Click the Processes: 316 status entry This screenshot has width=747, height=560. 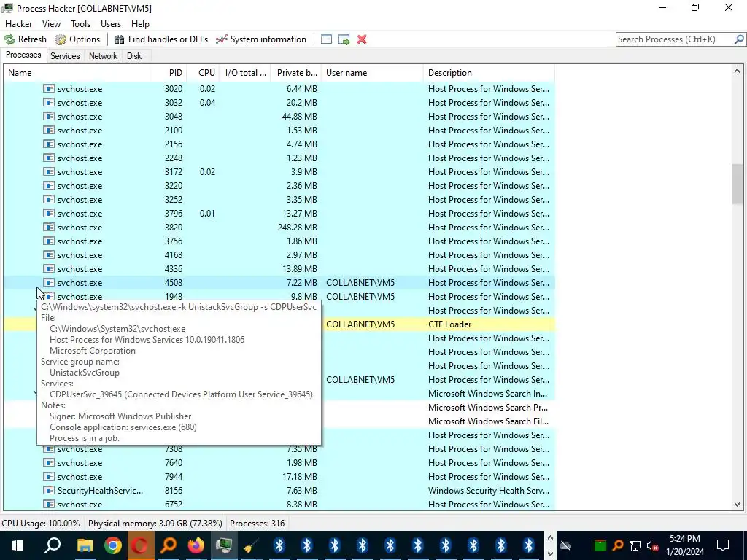[258, 524]
